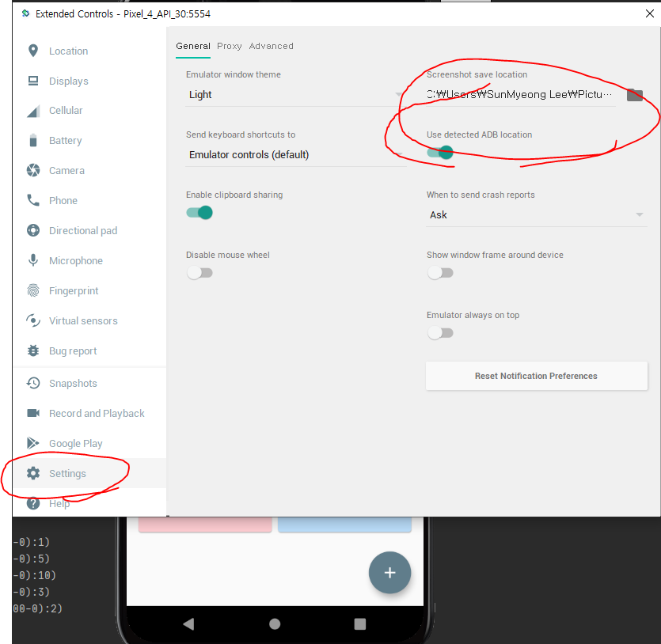This screenshot has height=644, width=661.
Task: Toggle Use detected ADB location switch
Action: pos(439,152)
